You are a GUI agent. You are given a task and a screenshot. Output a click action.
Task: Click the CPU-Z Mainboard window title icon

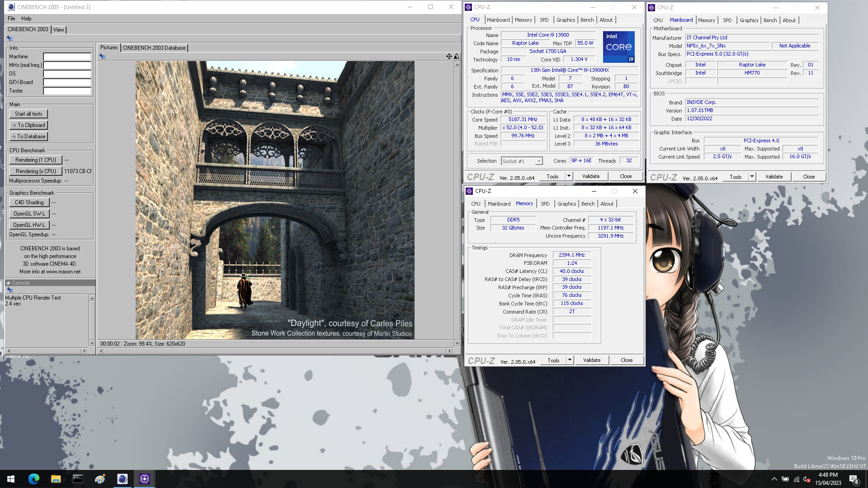tap(652, 7)
